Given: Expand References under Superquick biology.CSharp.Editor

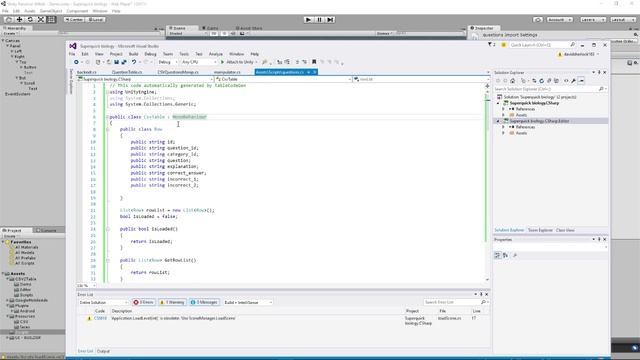Looking at the screenshot, I should [503, 127].
